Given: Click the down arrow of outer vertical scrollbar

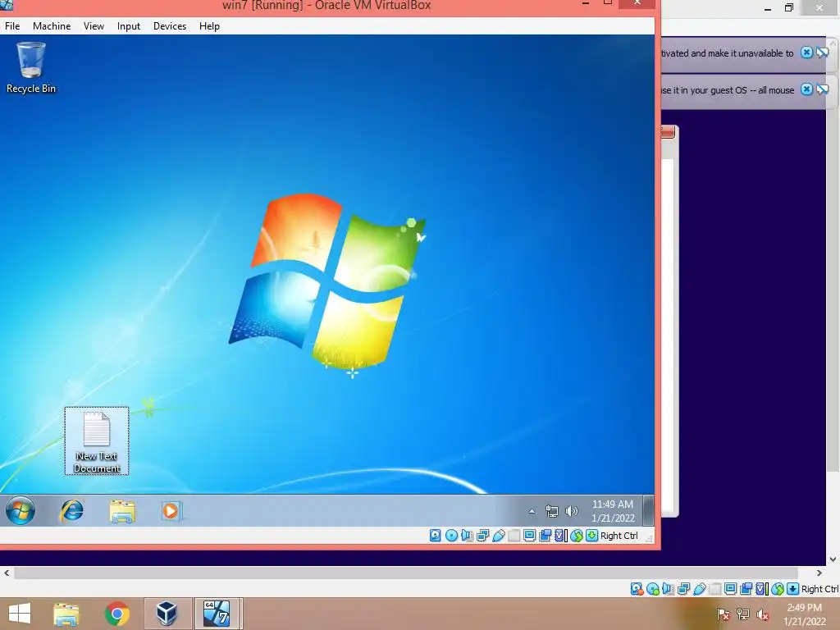Looking at the screenshot, I should click(x=833, y=559).
